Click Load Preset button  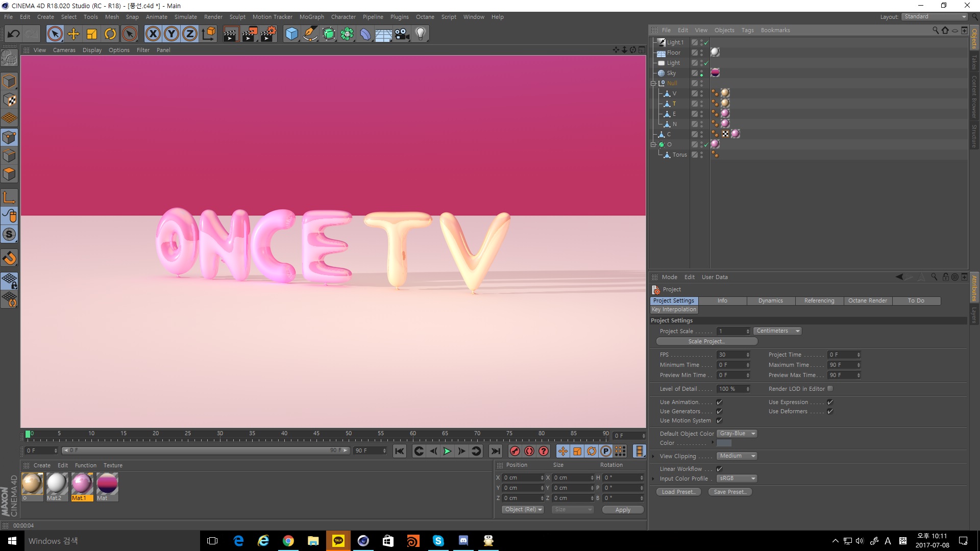coord(678,492)
